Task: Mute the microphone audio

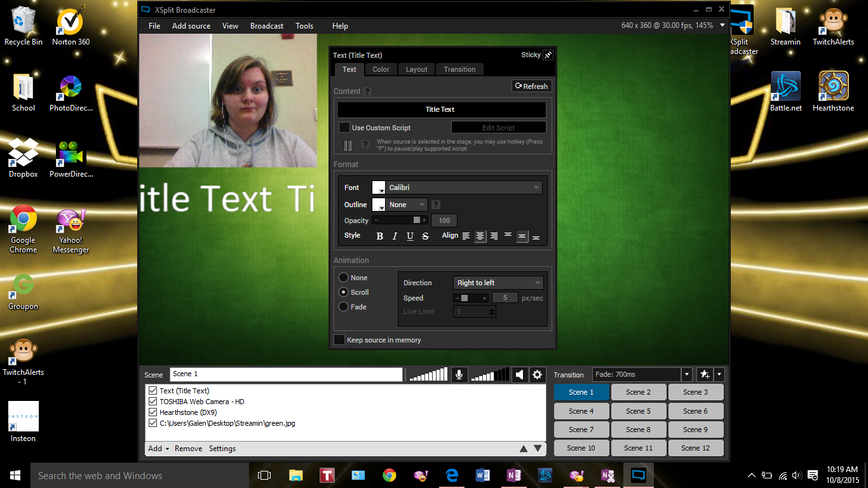Action: pyautogui.click(x=459, y=374)
